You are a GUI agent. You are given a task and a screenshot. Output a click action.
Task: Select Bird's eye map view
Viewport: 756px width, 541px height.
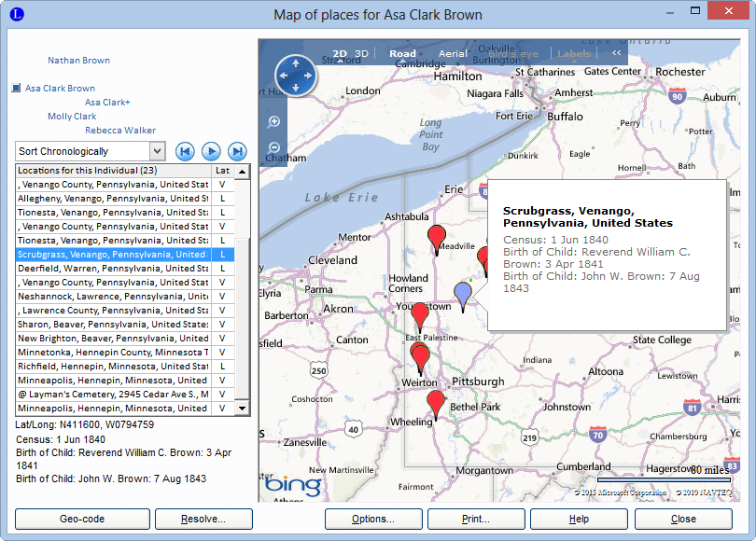(514, 53)
